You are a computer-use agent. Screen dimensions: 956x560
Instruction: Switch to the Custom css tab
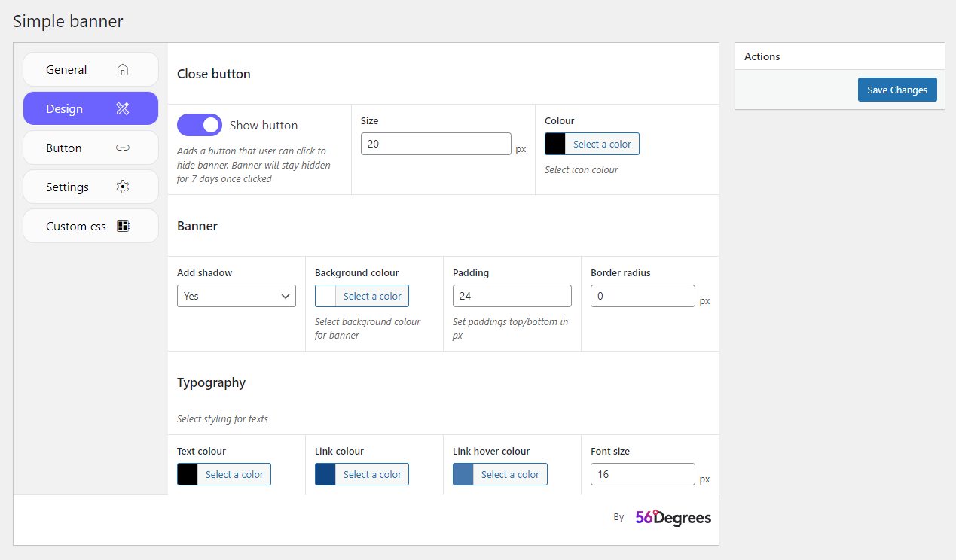click(x=76, y=227)
